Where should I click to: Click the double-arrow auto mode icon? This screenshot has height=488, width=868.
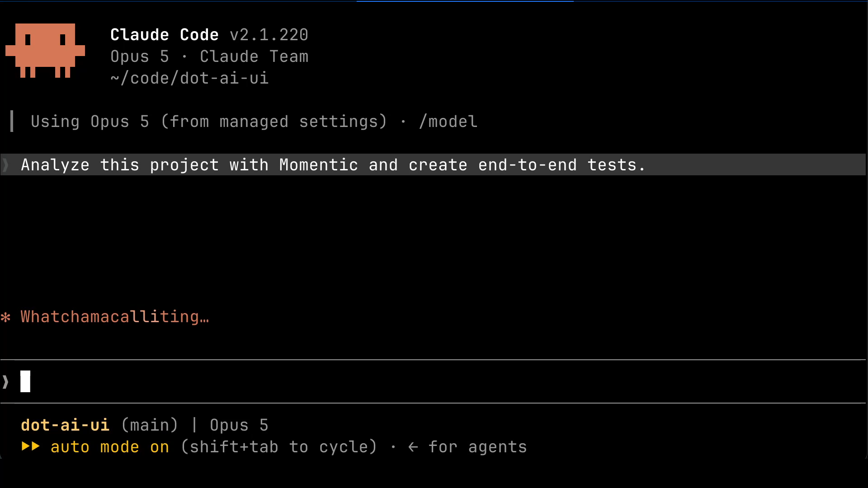(x=31, y=446)
